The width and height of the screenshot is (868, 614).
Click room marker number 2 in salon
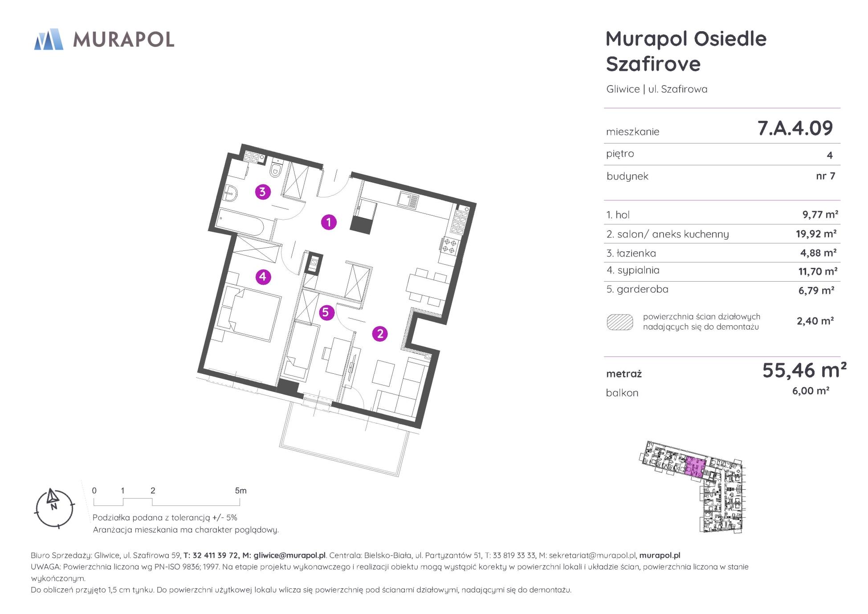(380, 334)
